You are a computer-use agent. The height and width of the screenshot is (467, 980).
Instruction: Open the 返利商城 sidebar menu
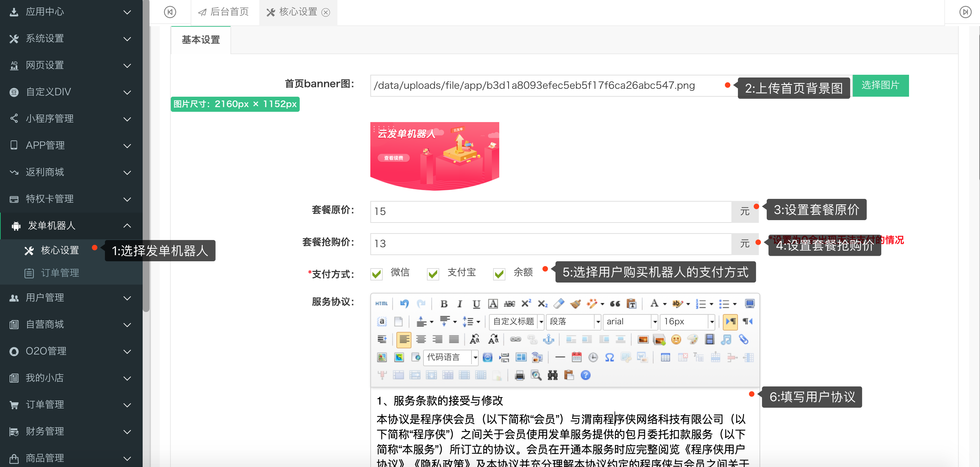[71, 172]
